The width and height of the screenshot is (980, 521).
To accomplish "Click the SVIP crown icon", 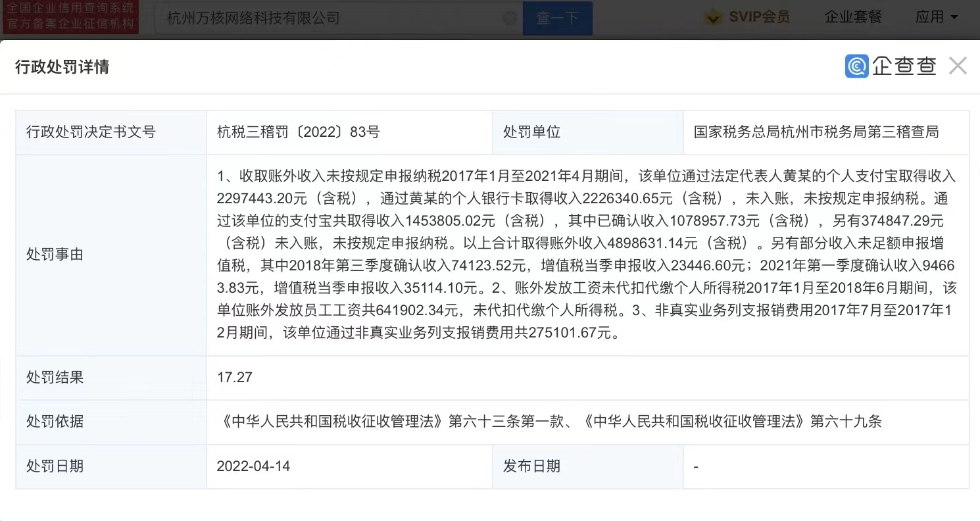I will pyautogui.click(x=713, y=18).
